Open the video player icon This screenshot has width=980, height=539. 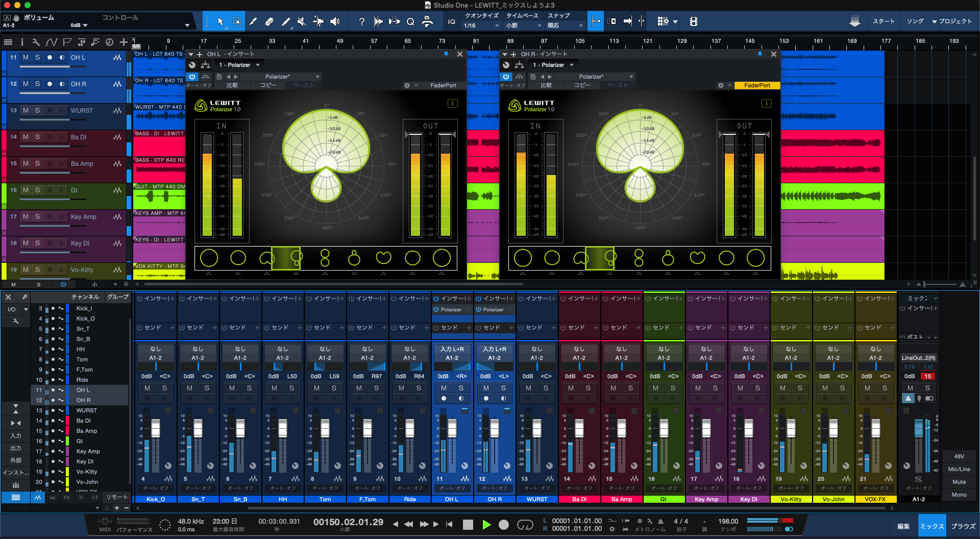click(693, 21)
